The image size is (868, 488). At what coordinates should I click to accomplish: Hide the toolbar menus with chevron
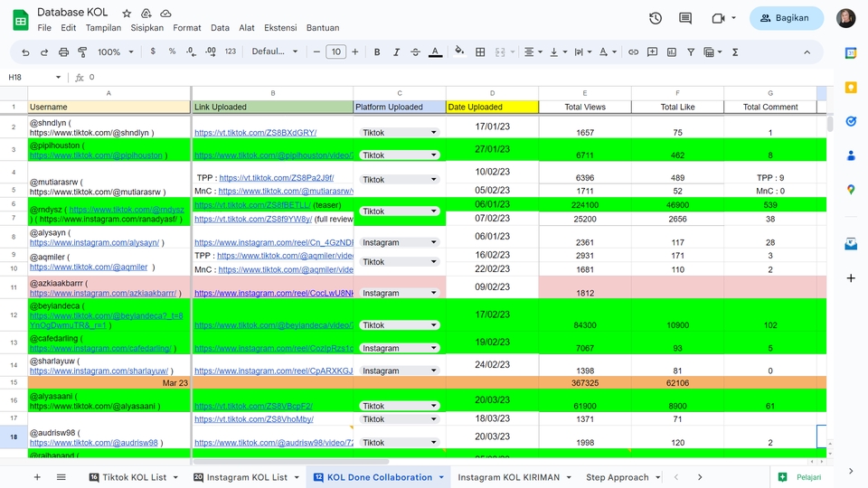tap(807, 52)
